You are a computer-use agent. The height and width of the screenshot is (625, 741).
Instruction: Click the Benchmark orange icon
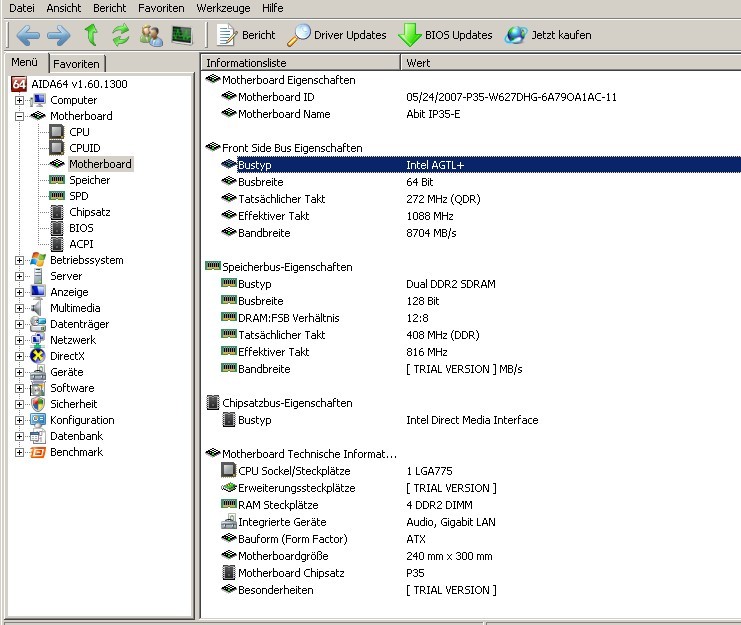pos(38,453)
